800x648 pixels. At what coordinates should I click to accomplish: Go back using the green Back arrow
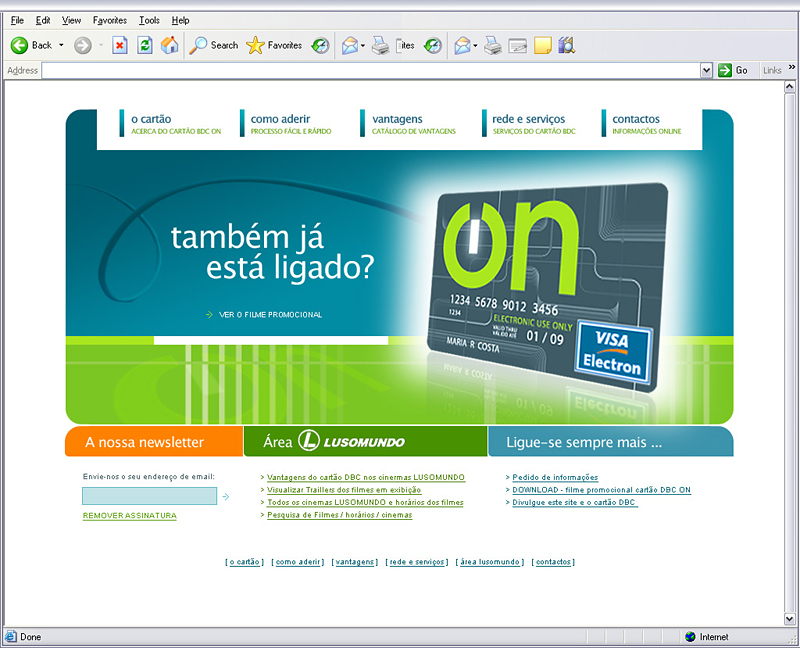19,45
